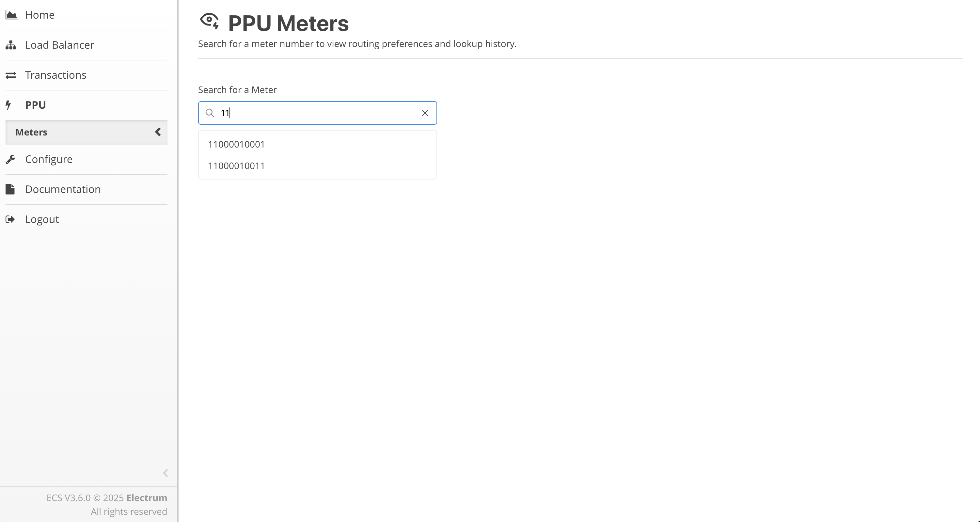The image size is (980, 522).
Task: Click the Configure wrench icon
Action: pos(11,159)
